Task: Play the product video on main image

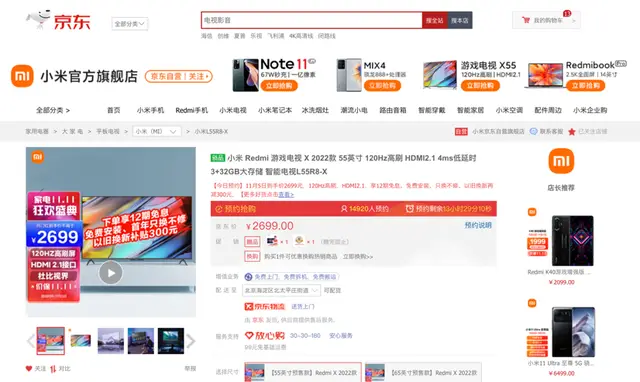Action: pyautogui.click(x=111, y=273)
